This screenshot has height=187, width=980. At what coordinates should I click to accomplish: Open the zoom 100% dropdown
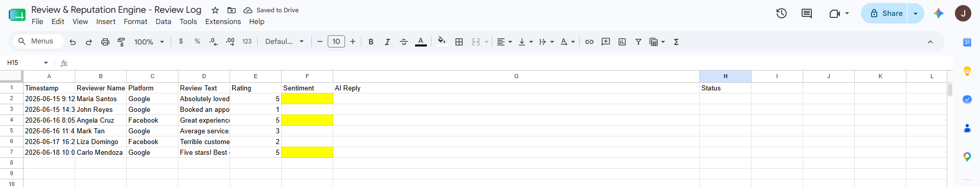click(149, 42)
